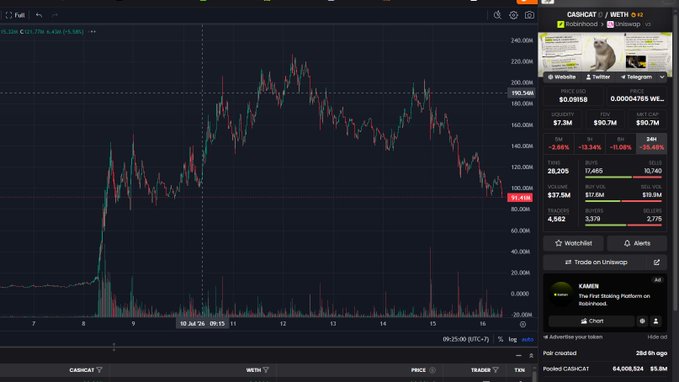
Task: Click the KAMEN ad logo
Action: (561, 295)
